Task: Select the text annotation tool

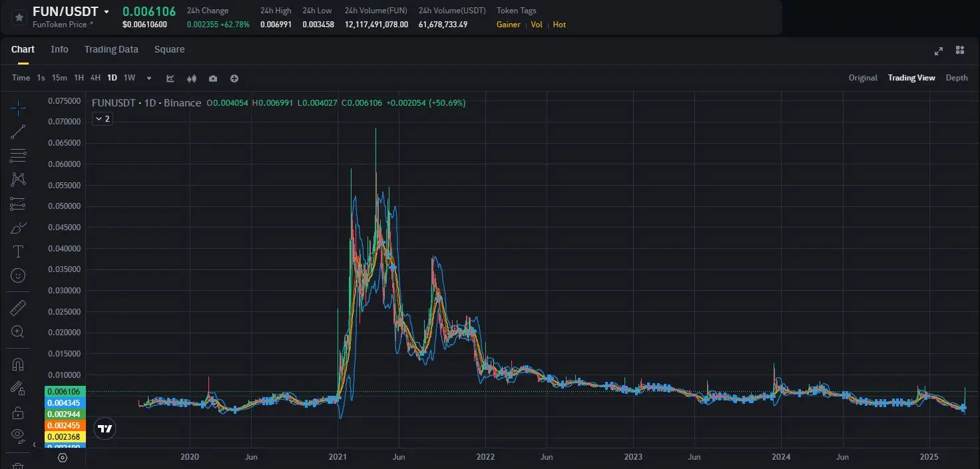Action: point(18,251)
